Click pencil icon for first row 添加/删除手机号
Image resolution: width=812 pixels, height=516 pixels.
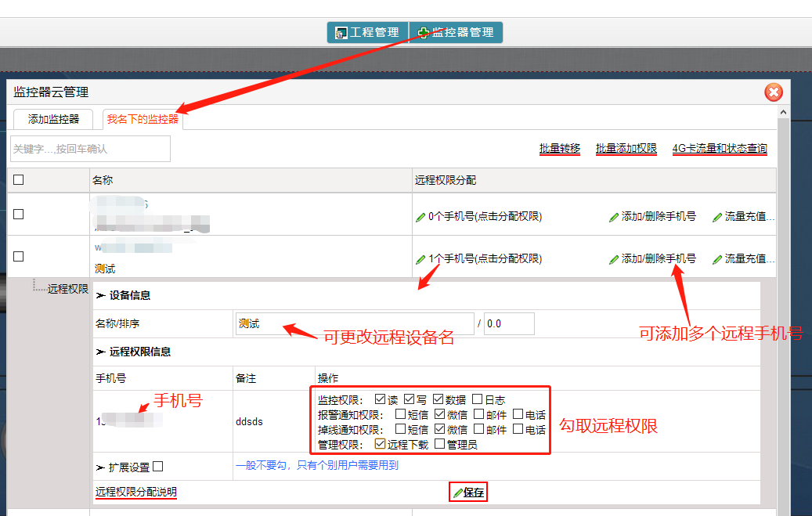pyautogui.click(x=614, y=217)
